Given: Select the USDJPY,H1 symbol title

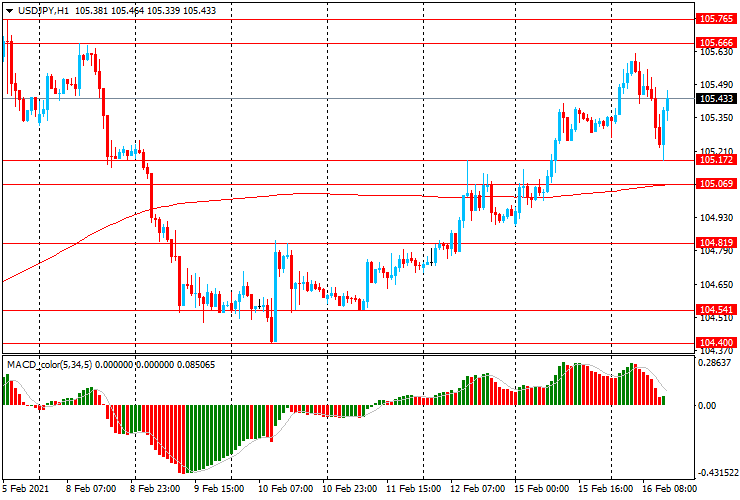Looking at the screenshot, I should coord(43,10).
